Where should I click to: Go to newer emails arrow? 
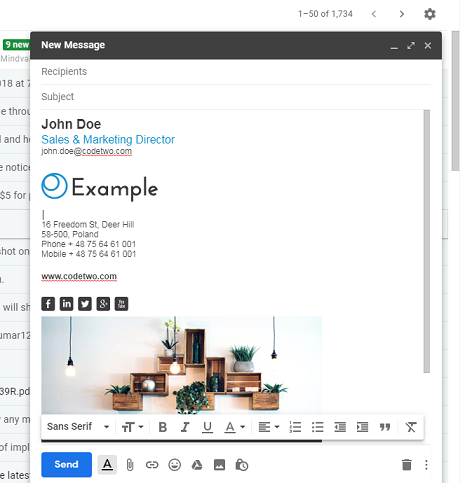[x=374, y=14]
